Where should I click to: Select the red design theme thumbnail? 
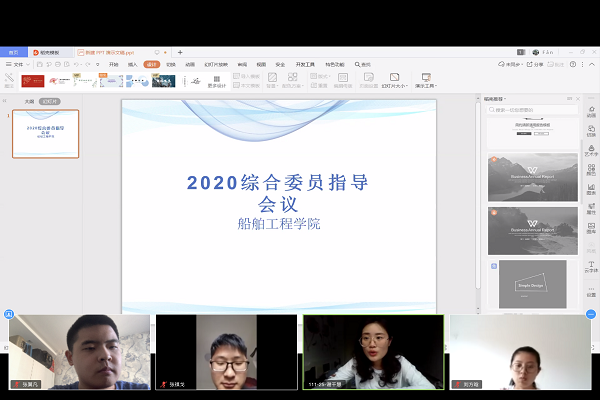32,80
